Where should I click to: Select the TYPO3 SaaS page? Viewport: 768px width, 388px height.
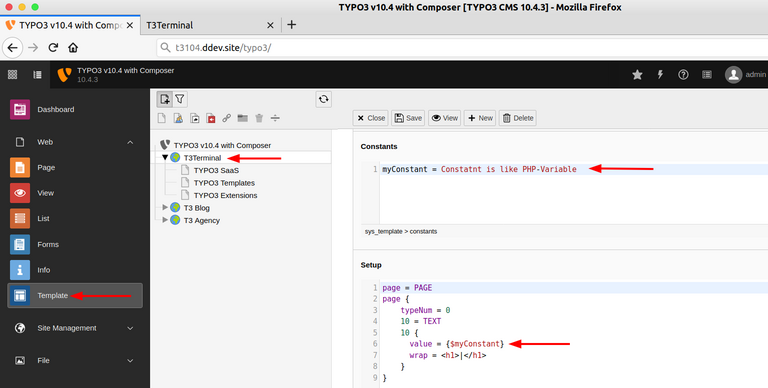pos(216,170)
